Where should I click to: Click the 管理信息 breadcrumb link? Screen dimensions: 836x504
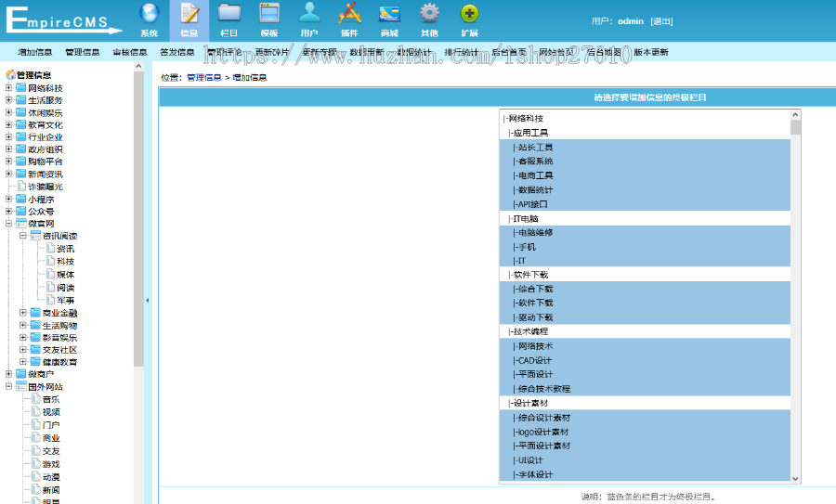coord(204,78)
